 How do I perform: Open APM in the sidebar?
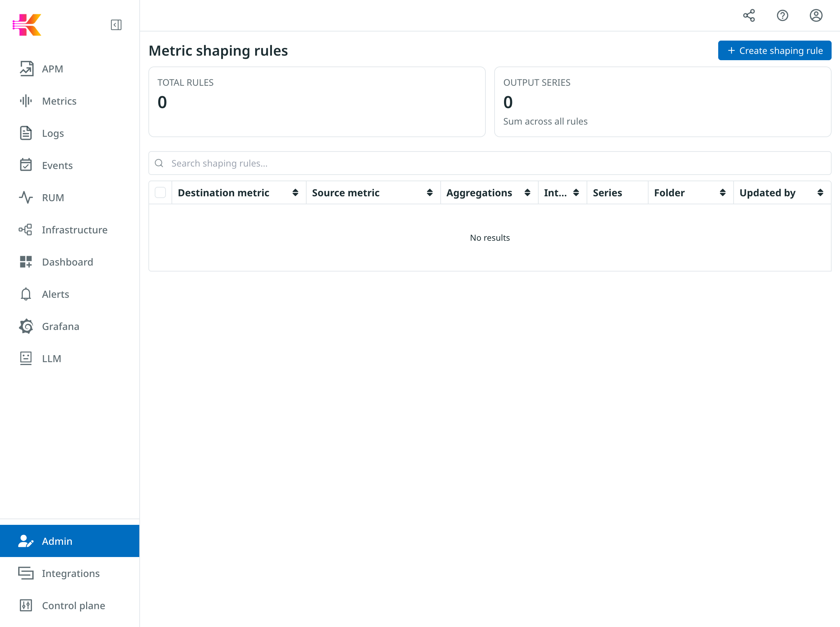(x=70, y=69)
